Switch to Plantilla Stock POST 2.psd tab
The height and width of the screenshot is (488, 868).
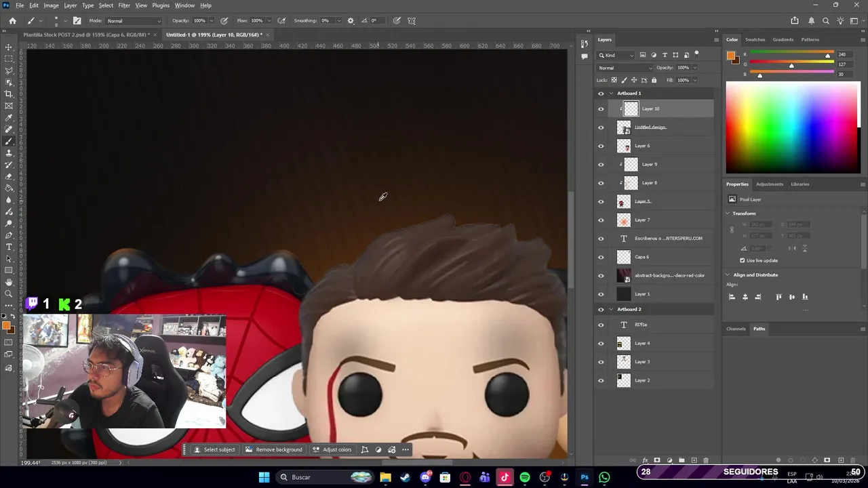click(x=87, y=35)
